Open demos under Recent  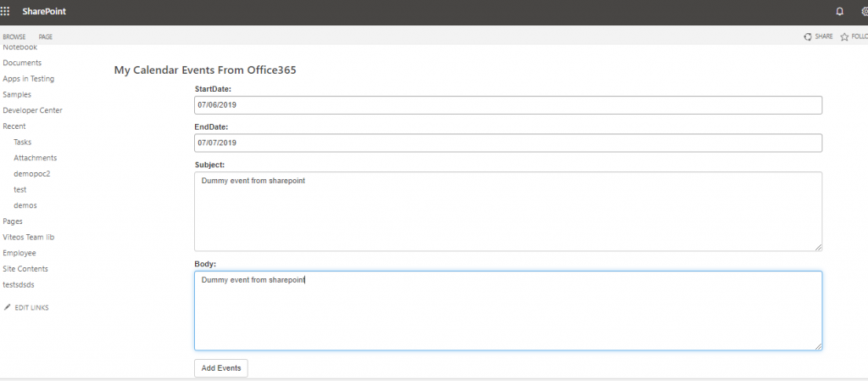pyautogui.click(x=25, y=205)
